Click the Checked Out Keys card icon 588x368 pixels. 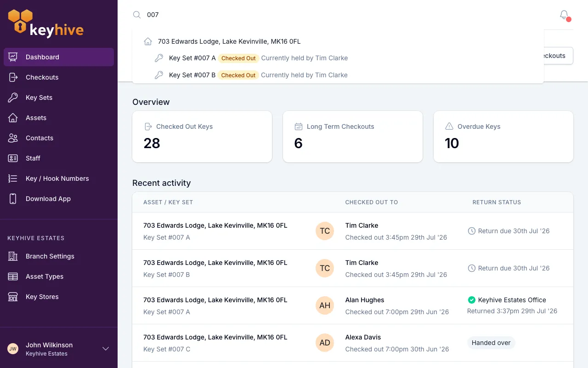[x=148, y=126]
